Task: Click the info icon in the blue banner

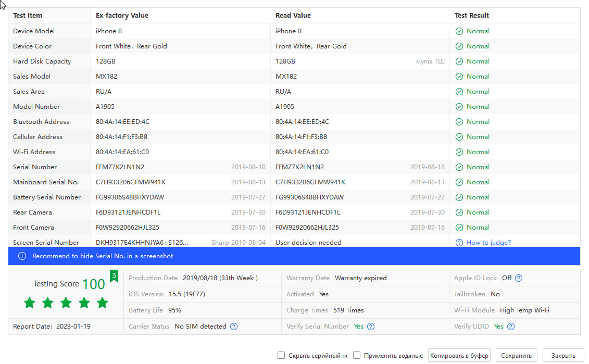Action: 22,256
